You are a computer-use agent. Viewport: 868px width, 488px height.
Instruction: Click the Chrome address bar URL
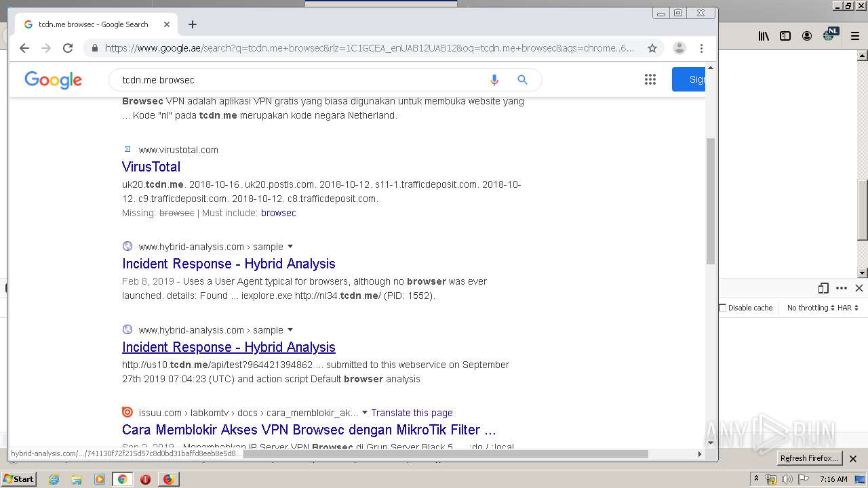click(370, 48)
